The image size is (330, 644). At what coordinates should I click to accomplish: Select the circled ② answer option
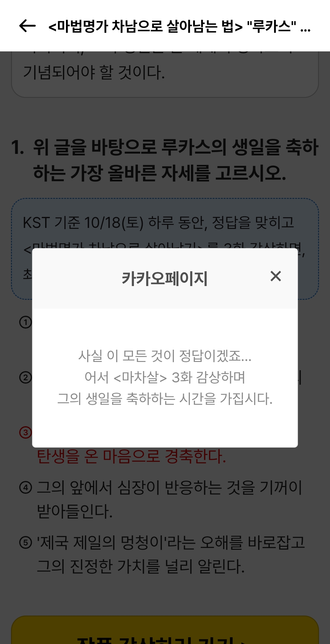click(x=26, y=378)
